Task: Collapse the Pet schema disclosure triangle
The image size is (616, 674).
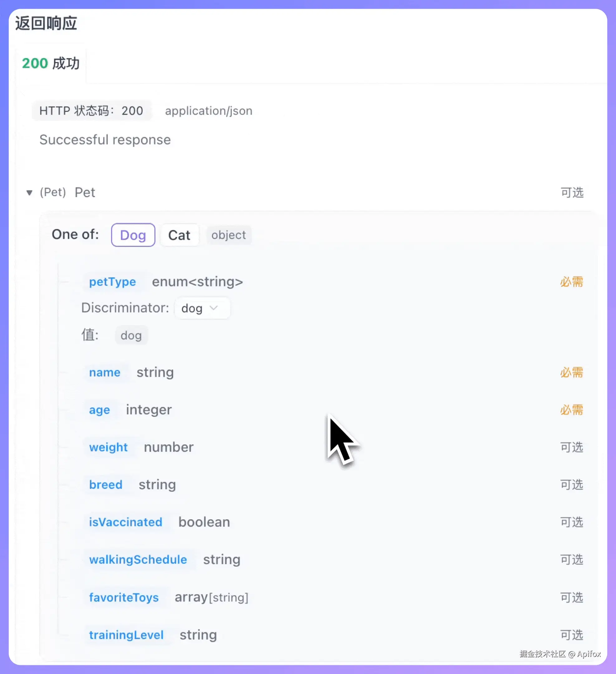Action: (x=29, y=193)
